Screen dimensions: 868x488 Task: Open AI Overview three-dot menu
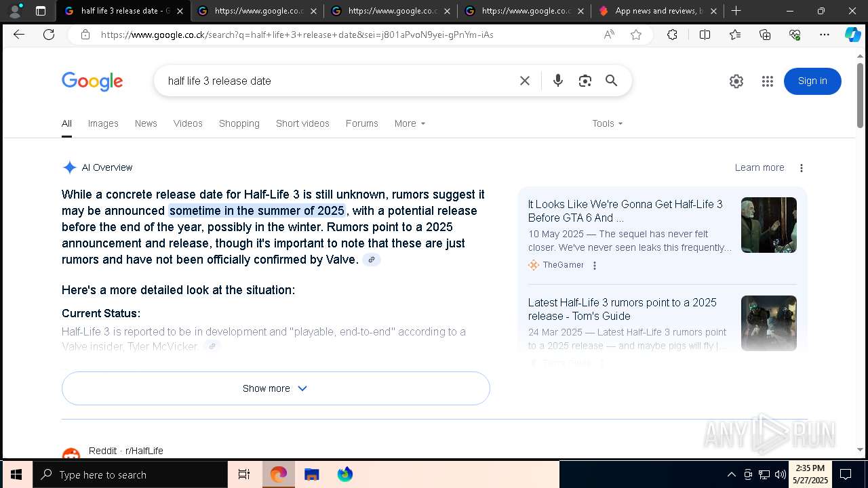point(802,168)
